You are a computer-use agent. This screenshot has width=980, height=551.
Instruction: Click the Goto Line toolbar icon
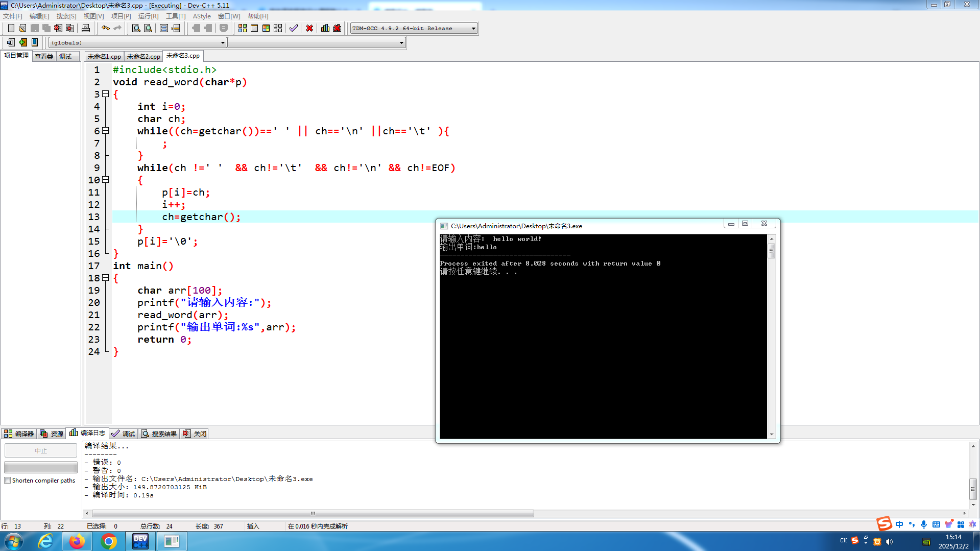pos(176,28)
